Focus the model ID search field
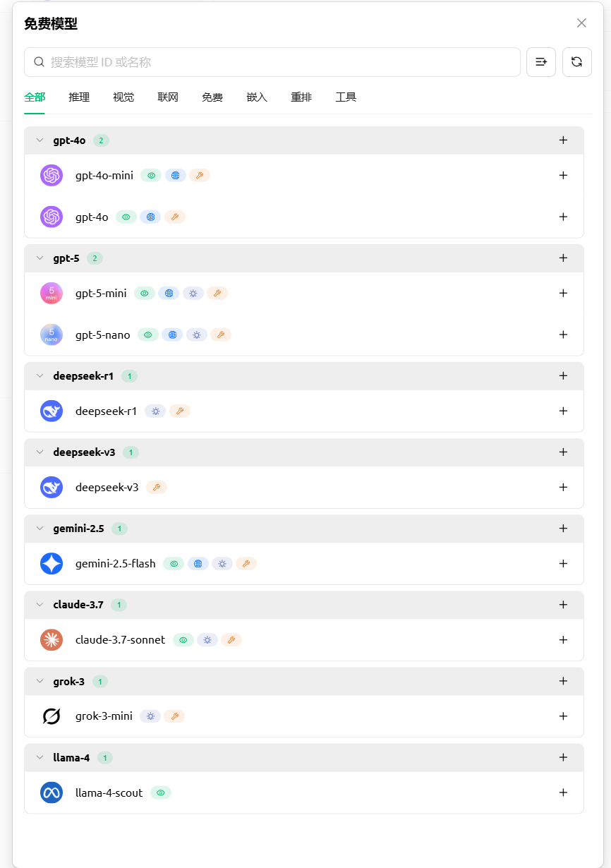The width and height of the screenshot is (611, 868). pos(282,62)
